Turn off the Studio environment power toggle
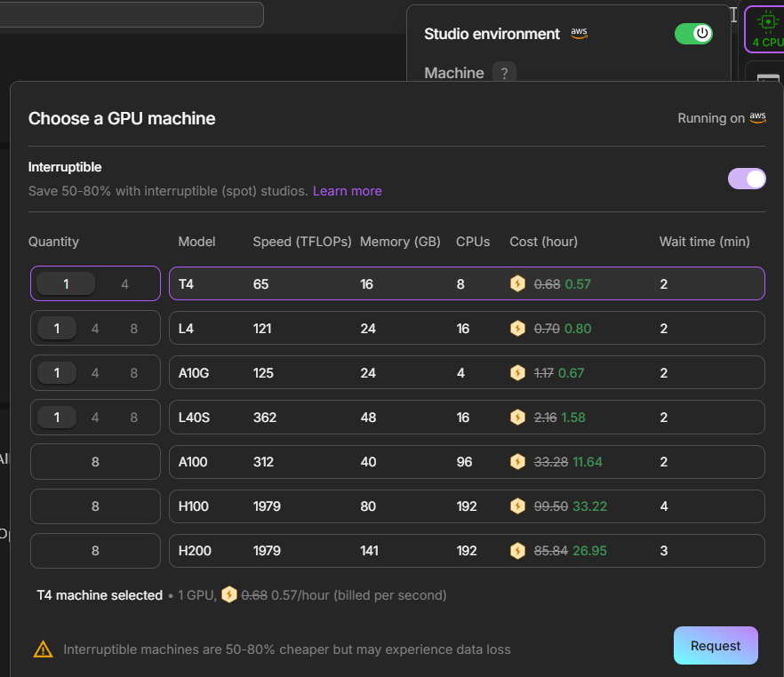 (693, 34)
